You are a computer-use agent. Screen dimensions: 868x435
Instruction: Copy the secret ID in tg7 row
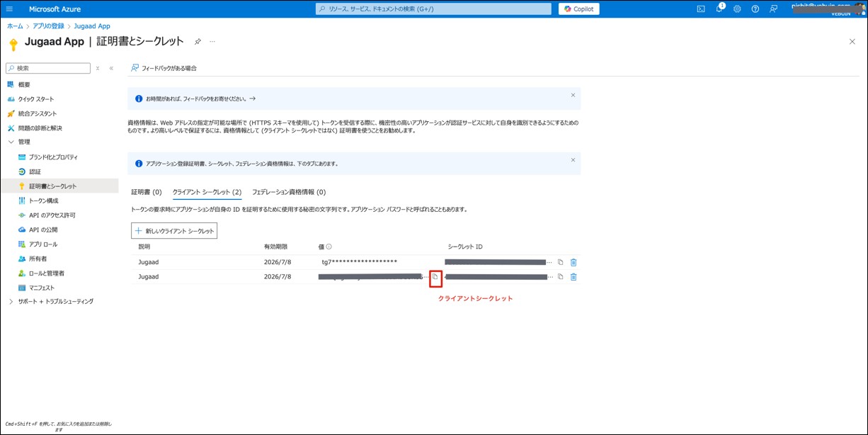tap(560, 262)
